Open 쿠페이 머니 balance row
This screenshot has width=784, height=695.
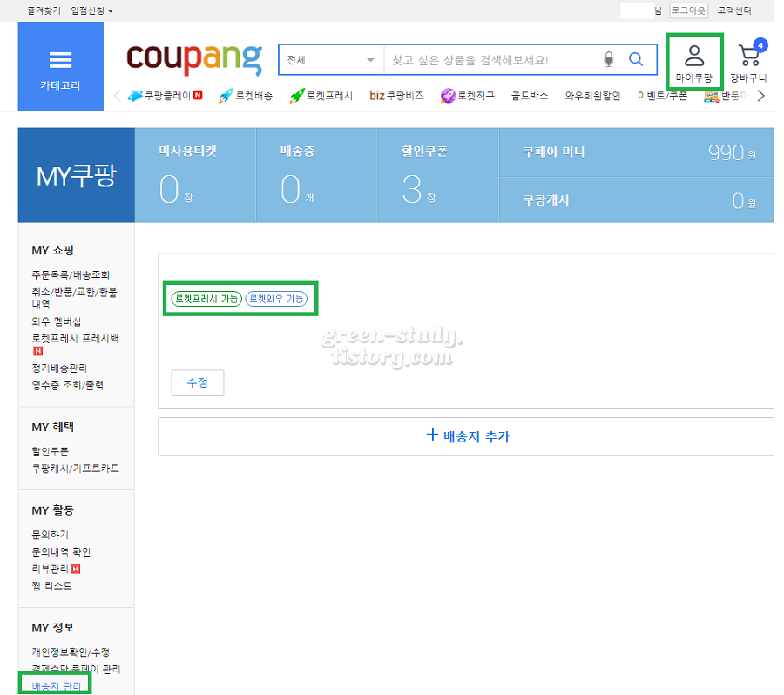(637, 152)
